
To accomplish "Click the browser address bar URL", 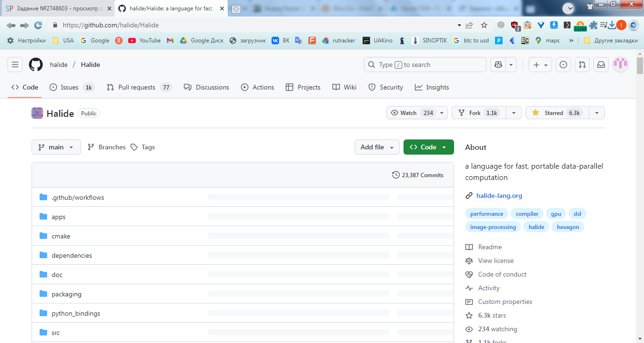I will [x=110, y=25].
